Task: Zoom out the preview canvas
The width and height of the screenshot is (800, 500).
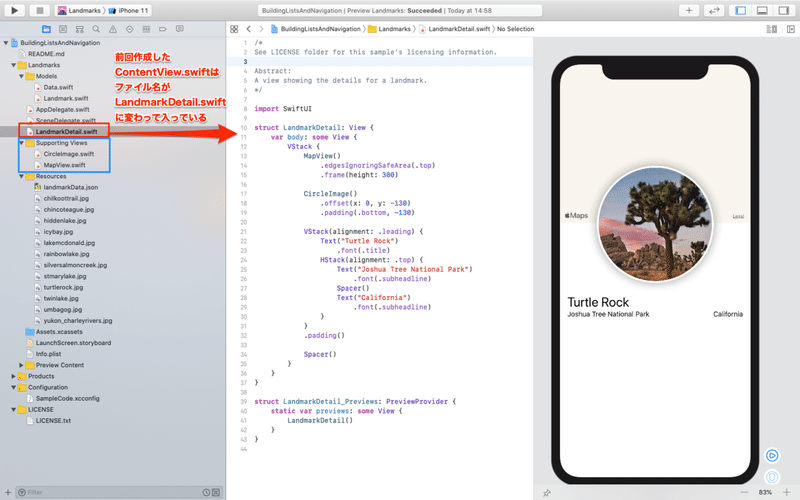Action: [744, 492]
